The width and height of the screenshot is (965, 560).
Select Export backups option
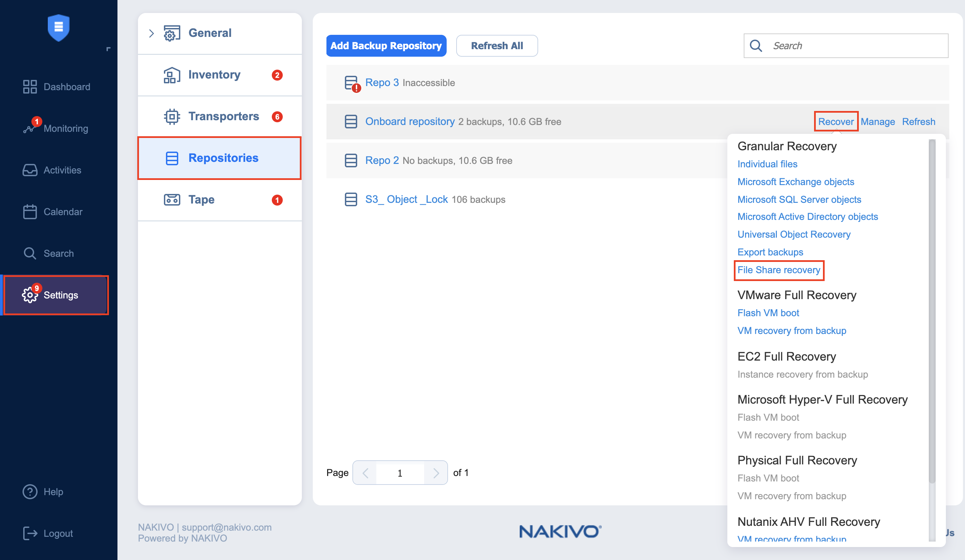coord(770,252)
